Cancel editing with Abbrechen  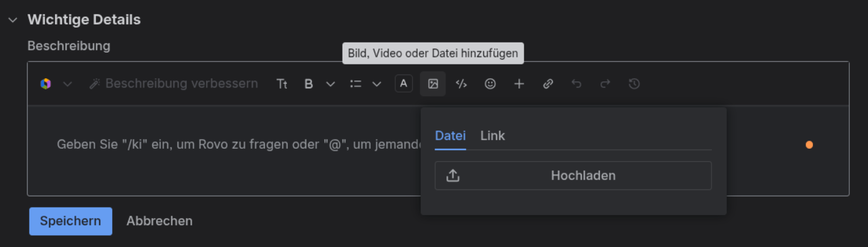[160, 221]
